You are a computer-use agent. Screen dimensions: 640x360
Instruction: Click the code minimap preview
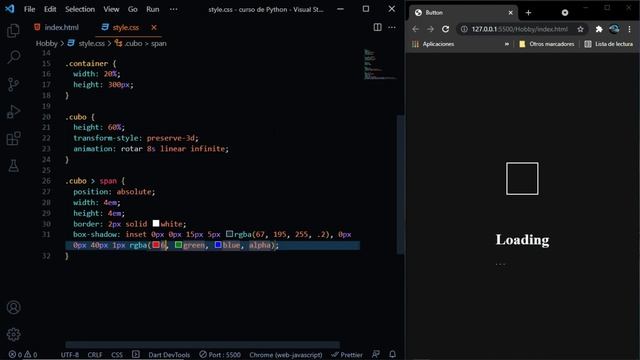tap(379, 64)
